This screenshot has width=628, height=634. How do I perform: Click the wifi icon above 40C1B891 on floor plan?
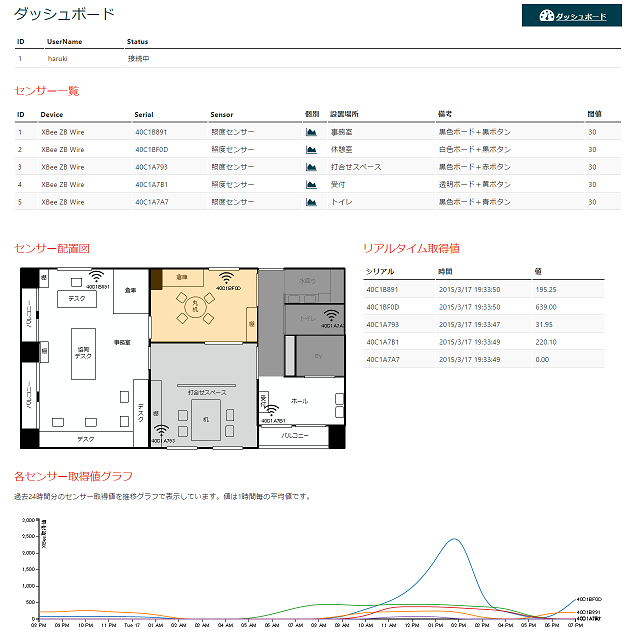(x=97, y=277)
